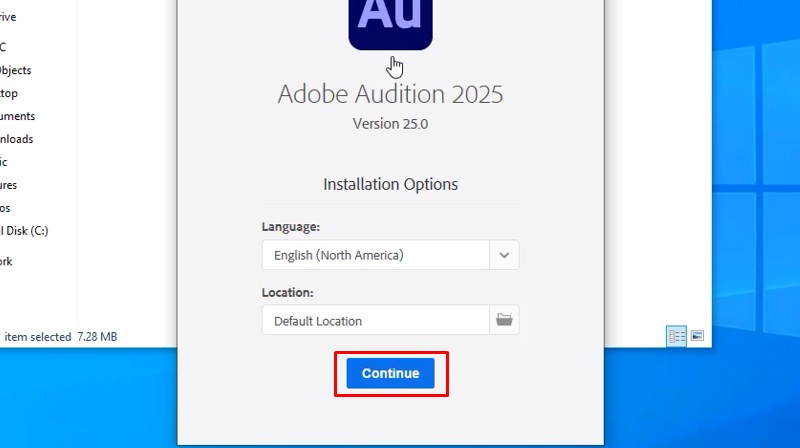The image size is (800, 448).
Task: Open the English (North America) combo box
Action: [x=376, y=255]
